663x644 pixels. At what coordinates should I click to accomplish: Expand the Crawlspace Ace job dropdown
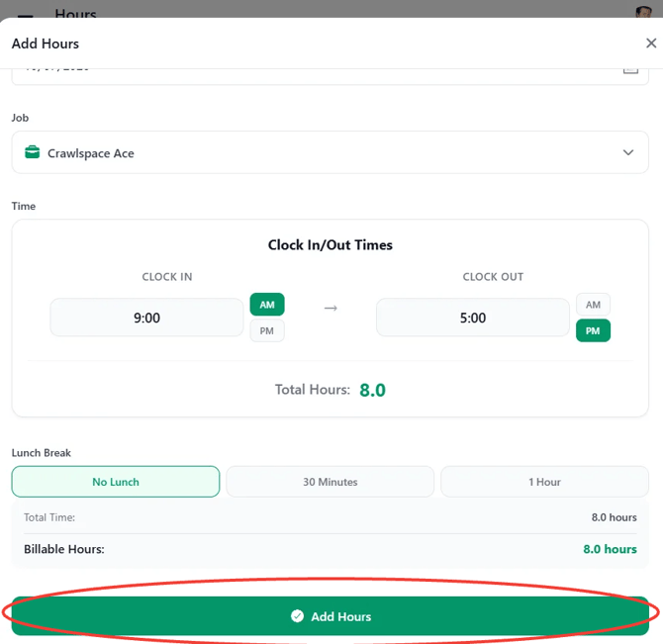330,152
